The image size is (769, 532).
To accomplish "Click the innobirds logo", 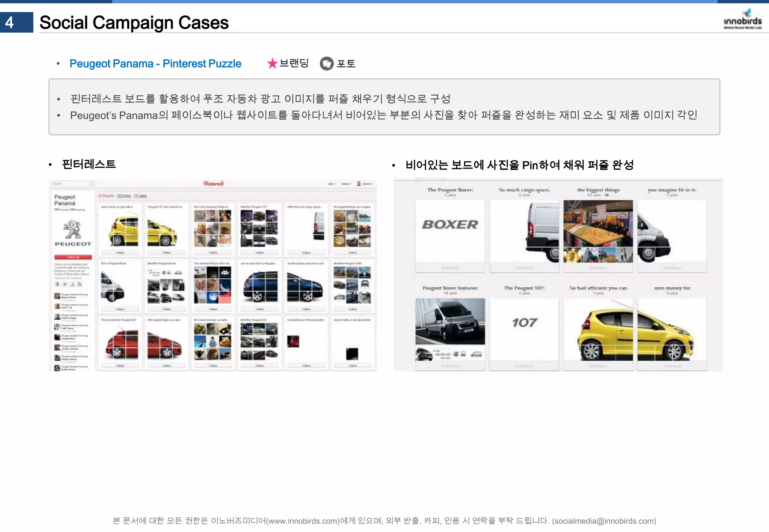I will click(x=742, y=19).
